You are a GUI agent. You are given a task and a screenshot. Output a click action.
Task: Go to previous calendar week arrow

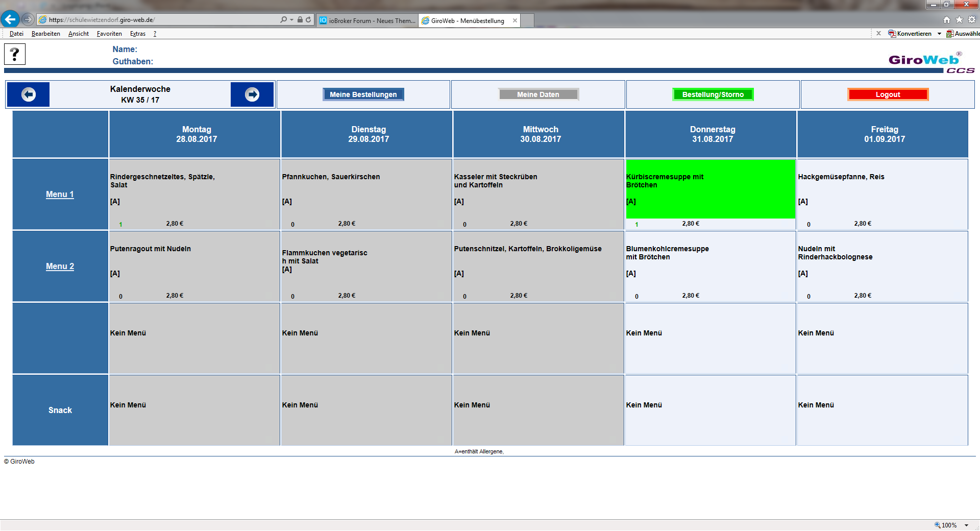coord(29,94)
